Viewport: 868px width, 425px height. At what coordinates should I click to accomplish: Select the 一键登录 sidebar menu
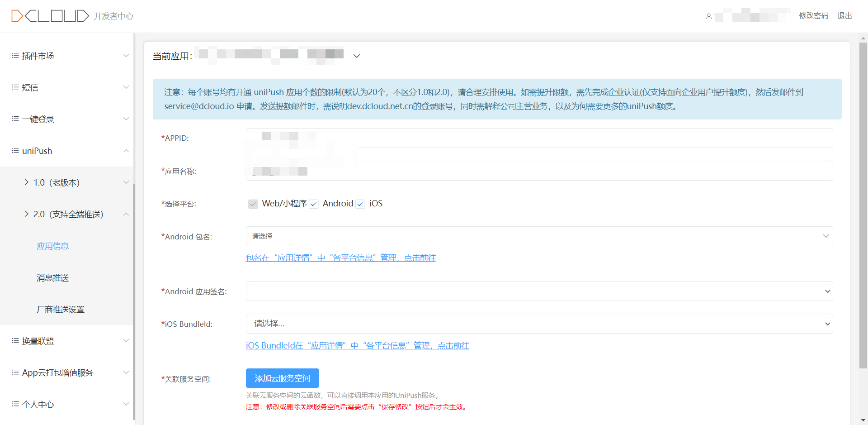(x=66, y=119)
